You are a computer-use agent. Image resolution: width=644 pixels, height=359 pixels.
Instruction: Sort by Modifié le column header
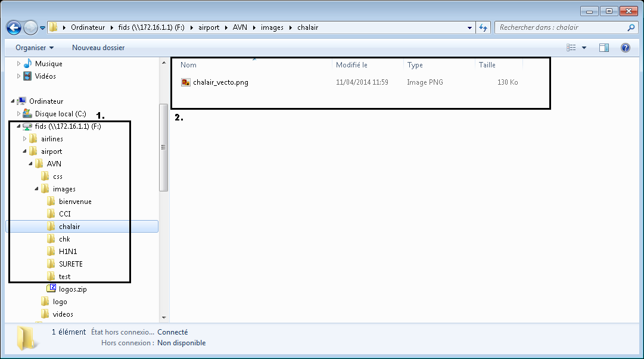pos(351,65)
